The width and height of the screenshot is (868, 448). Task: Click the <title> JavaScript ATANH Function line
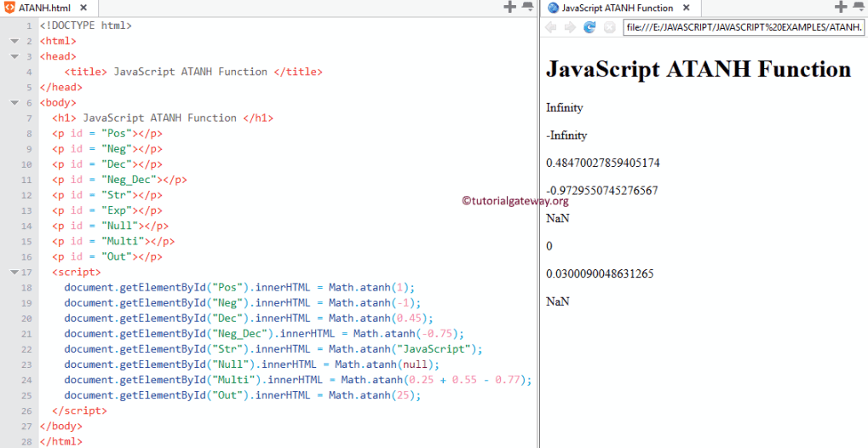pyautogui.click(x=193, y=72)
